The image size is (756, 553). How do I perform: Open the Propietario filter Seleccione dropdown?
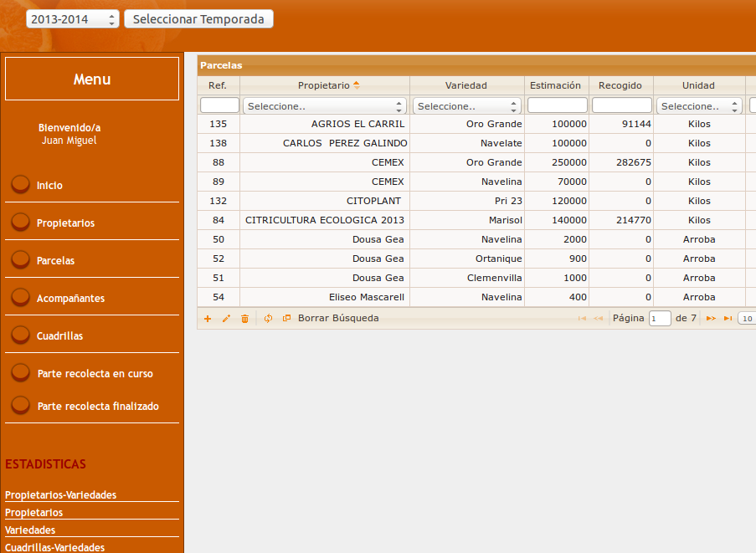tap(325, 106)
